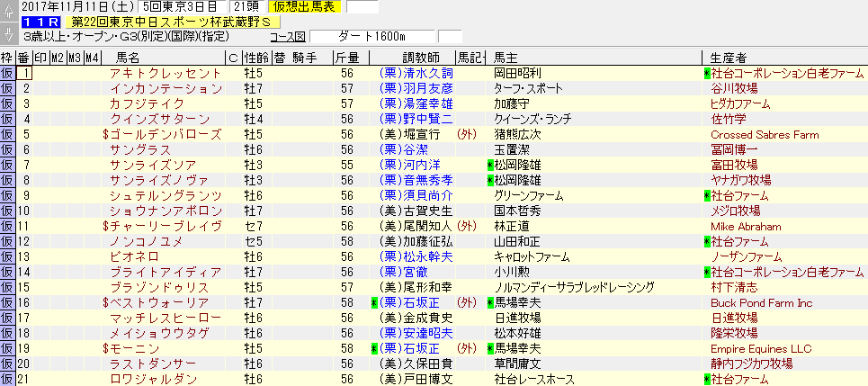Image resolution: width=868 pixels, height=386 pixels.
Task: Click trainer (栗)音無秀孝
Action: 416,181
